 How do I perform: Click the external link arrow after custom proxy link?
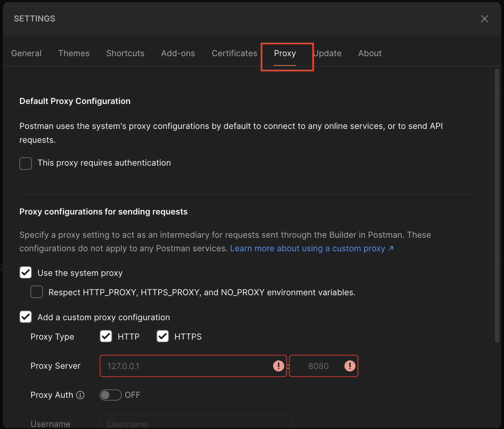click(x=391, y=248)
